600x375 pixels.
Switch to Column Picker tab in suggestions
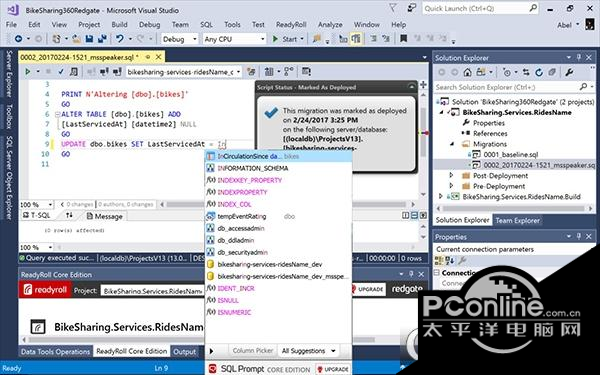[253, 351]
